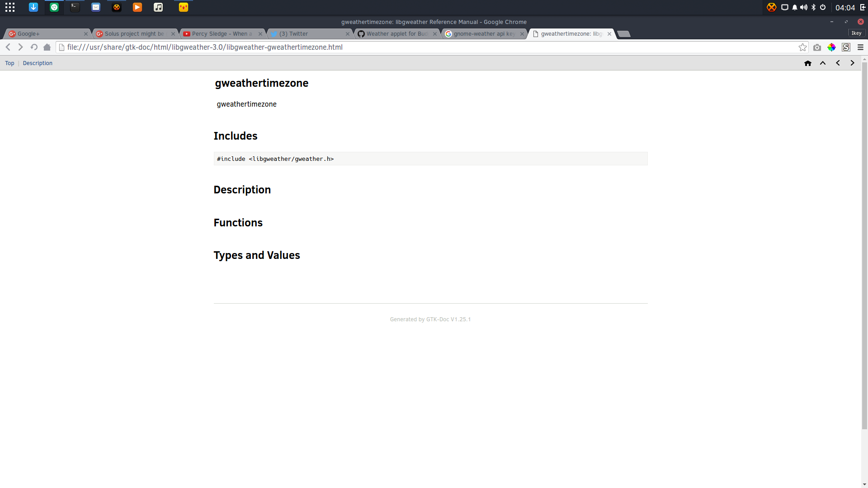Open the clock showing 04:04
Viewport: 868px width, 488px height.
(845, 8)
